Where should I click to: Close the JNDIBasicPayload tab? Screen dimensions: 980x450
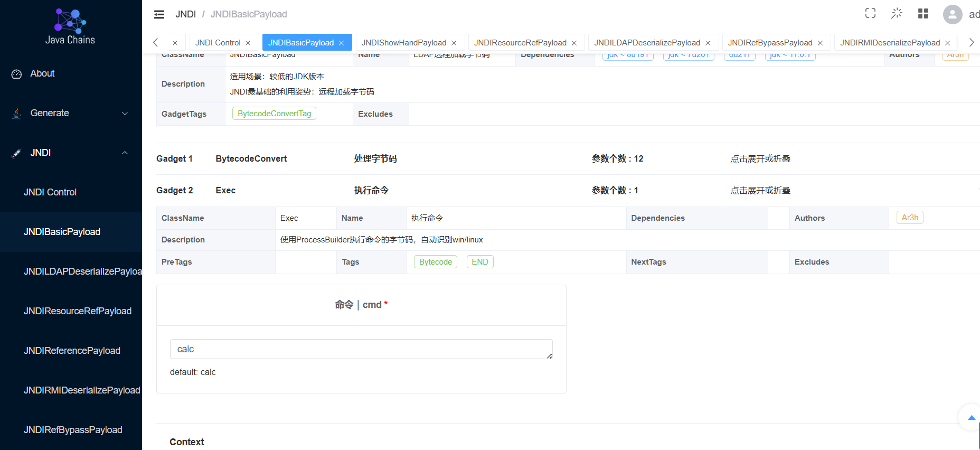point(342,43)
